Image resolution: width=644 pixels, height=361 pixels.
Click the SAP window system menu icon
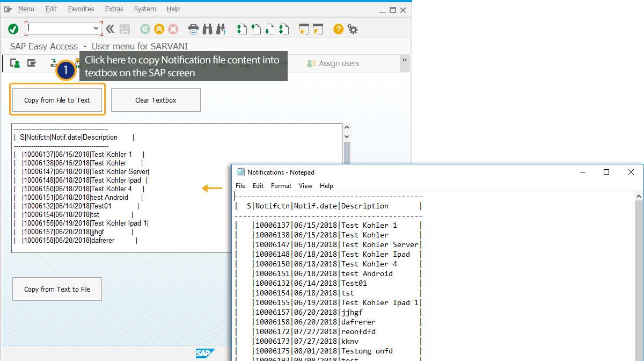coord(9,9)
